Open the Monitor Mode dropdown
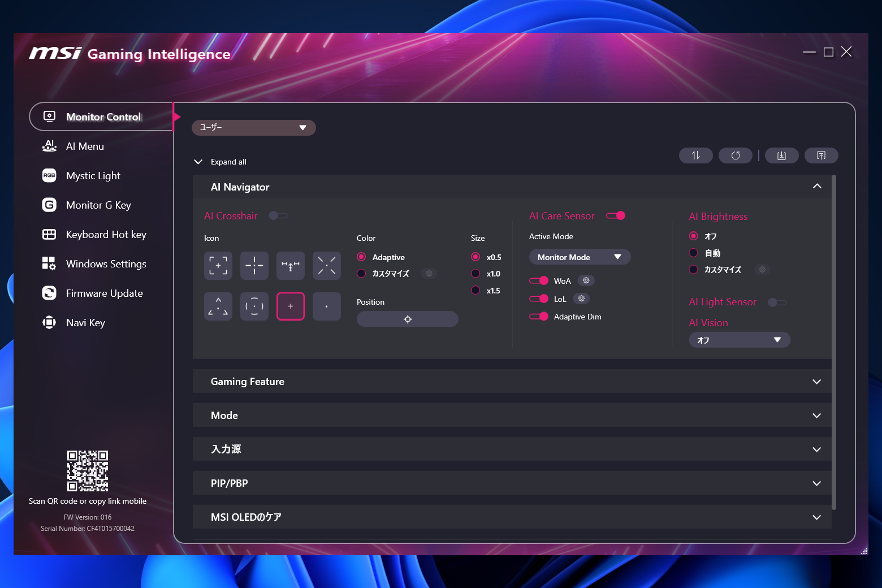 point(580,256)
